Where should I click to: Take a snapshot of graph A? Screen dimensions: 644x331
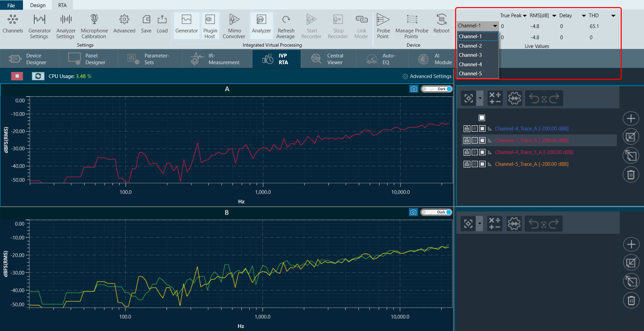414,89
